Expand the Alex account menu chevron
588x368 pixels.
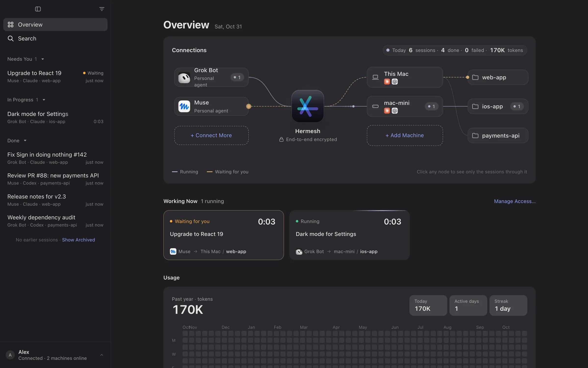[x=101, y=355]
